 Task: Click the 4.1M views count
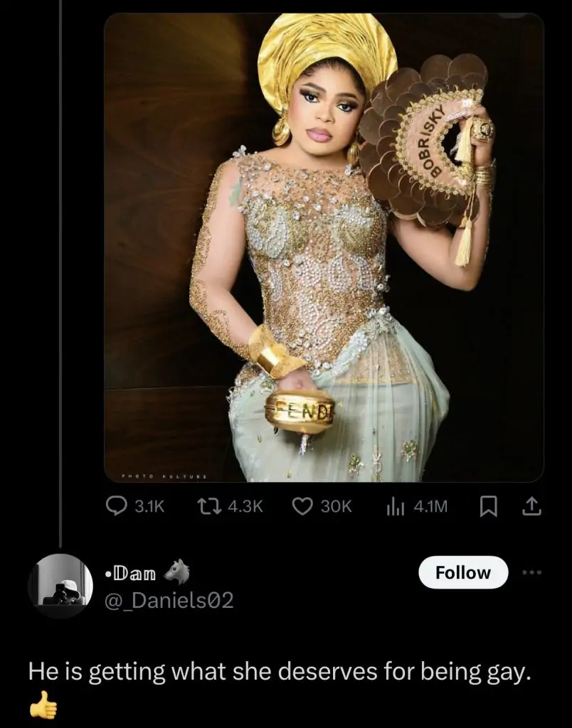click(430, 505)
